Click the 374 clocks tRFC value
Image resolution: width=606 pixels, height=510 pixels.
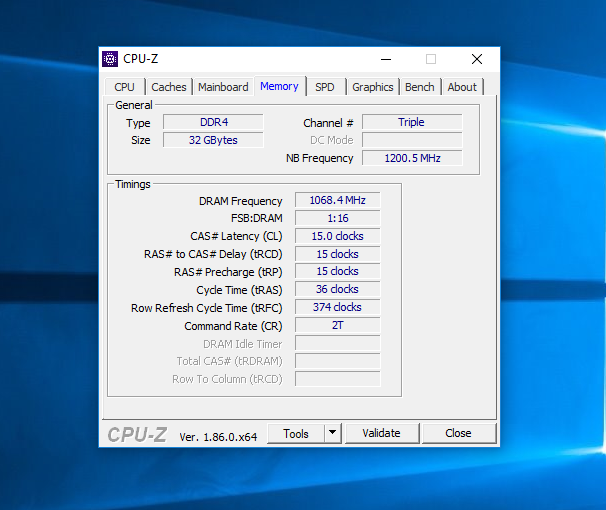tap(338, 307)
